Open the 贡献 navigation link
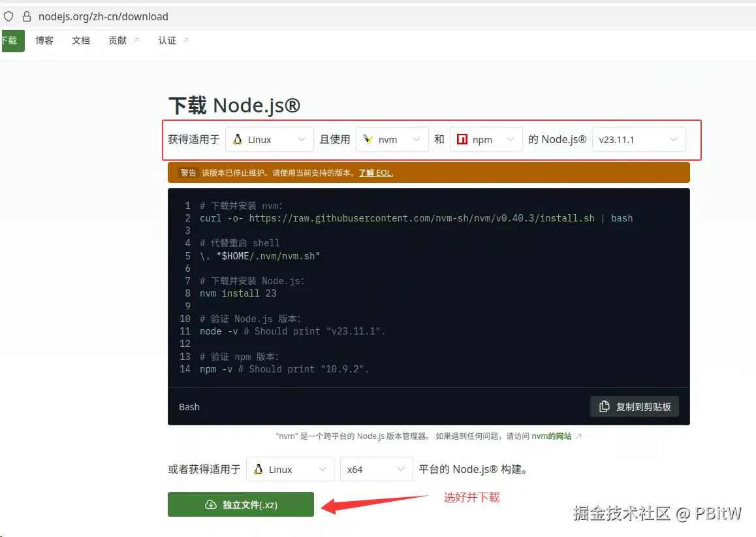The image size is (756, 537). [118, 41]
